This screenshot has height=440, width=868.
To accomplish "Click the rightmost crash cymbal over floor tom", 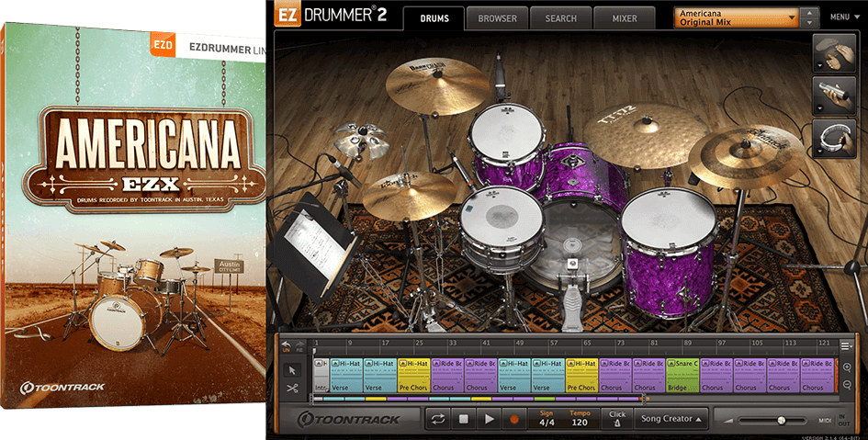I will (747, 156).
